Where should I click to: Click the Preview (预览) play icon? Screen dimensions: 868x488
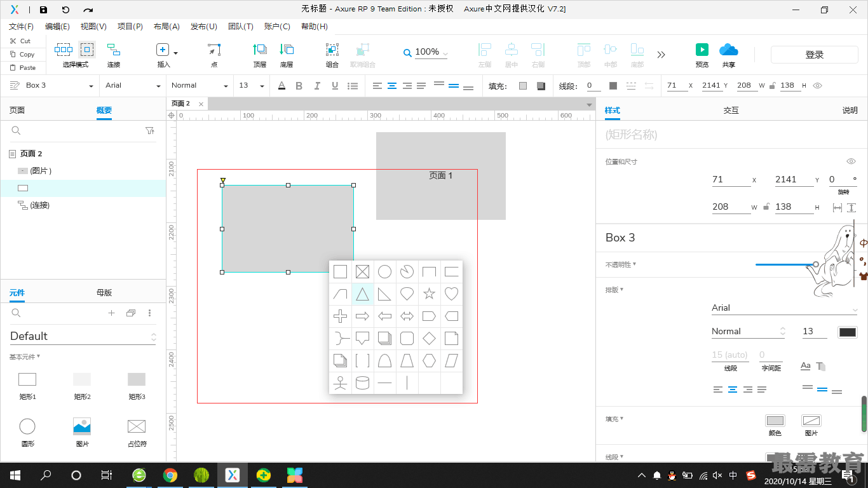pyautogui.click(x=702, y=50)
